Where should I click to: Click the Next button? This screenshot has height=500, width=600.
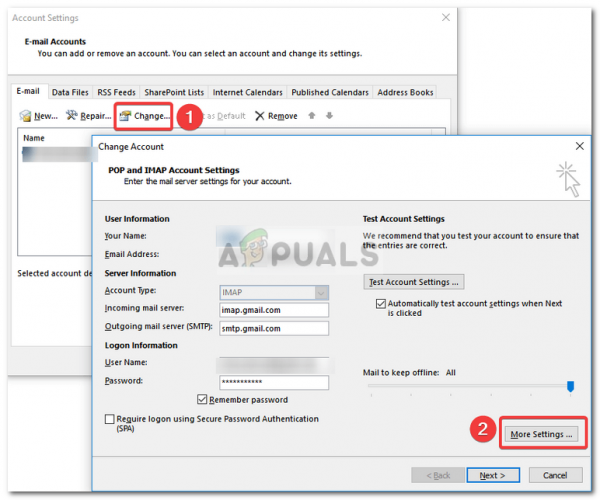[493, 475]
